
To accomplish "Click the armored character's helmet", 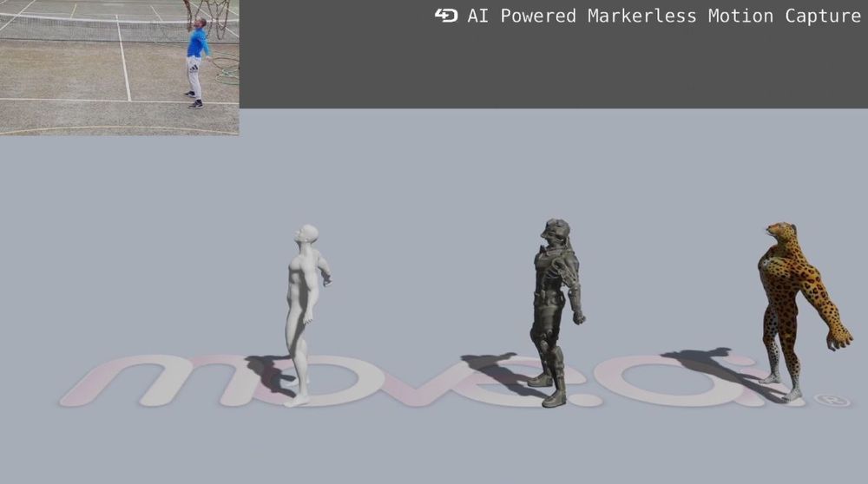I will (x=555, y=230).
